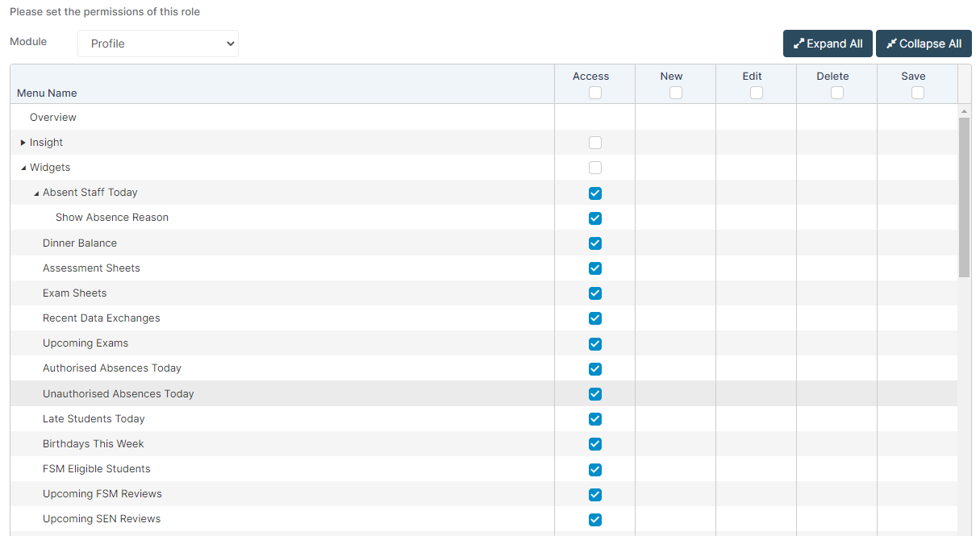980x536 pixels.
Task: Disable Access for Birthdays This Week
Action: coord(594,444)
